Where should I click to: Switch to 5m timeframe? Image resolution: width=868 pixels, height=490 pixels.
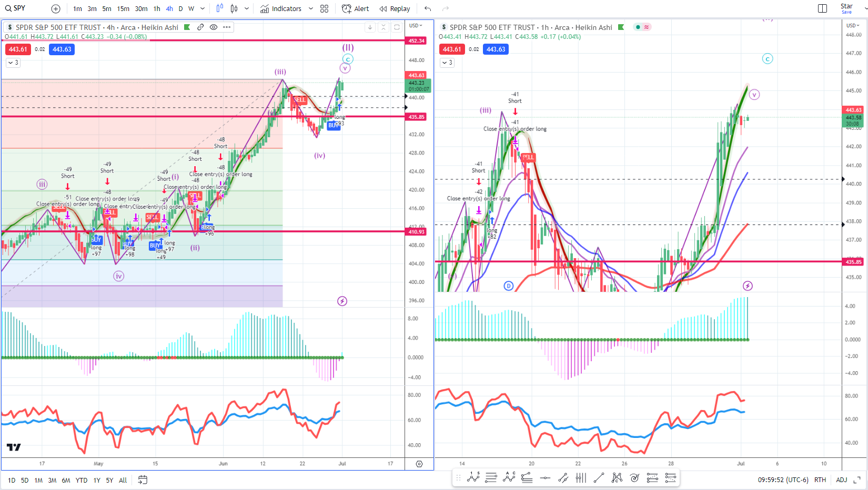point(107,8)
